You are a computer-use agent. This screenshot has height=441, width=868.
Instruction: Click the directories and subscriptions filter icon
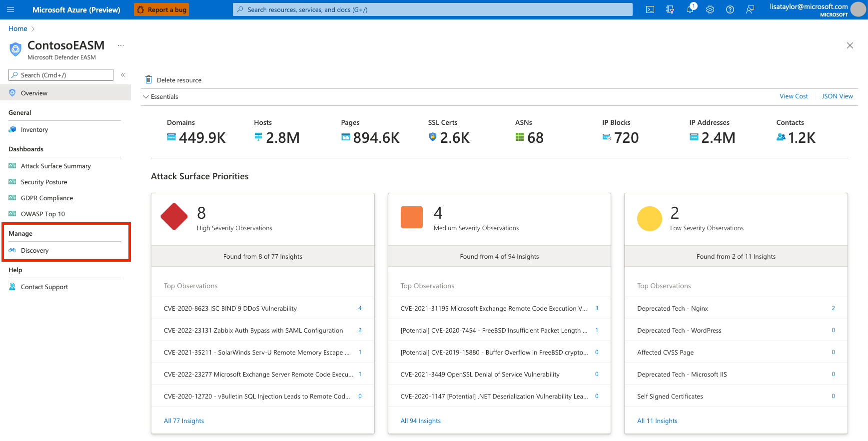(x=670, y=9)
